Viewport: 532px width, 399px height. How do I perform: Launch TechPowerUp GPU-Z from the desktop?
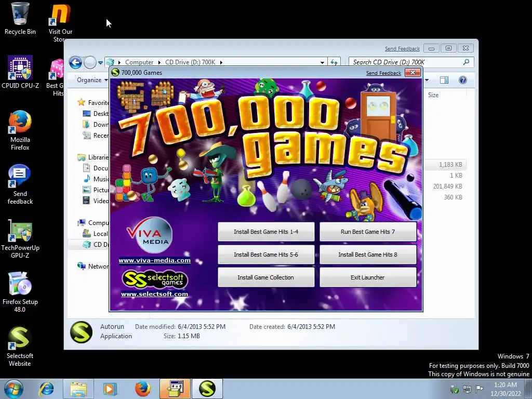(x=20, y=239)
